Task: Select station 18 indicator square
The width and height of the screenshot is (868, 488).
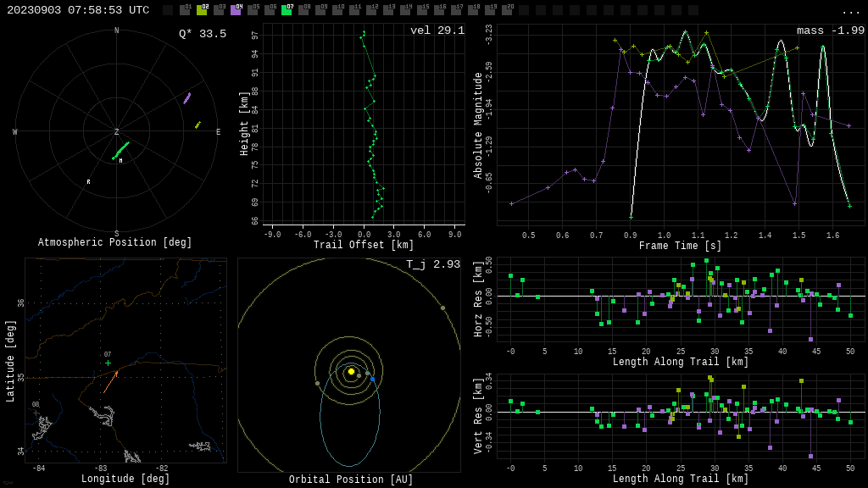Action: (x=473, y=9)
